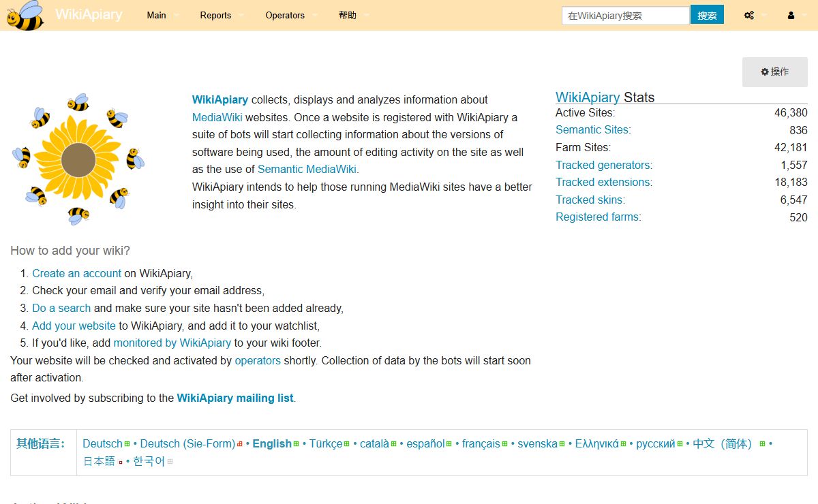818x504 pixels.
Task: Switch language to català
Action: pos(374,443)
